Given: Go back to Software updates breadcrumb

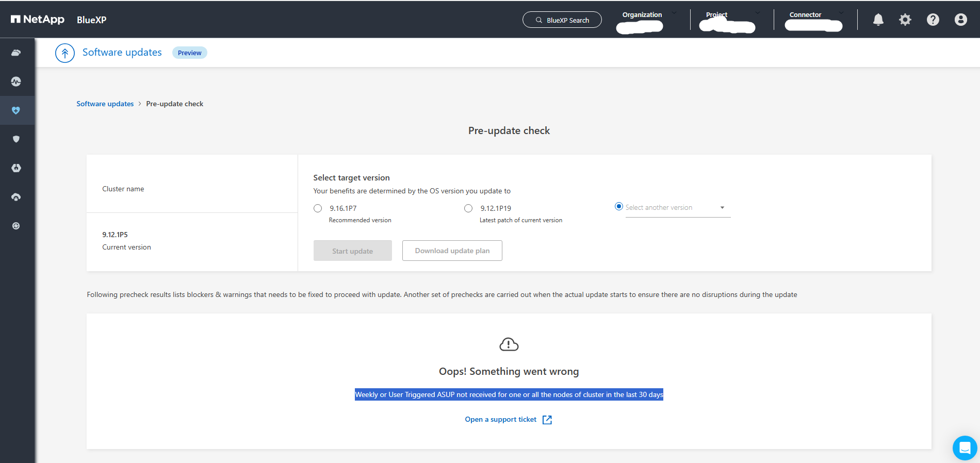Looking at the screenshot, I should click(105, 104).
